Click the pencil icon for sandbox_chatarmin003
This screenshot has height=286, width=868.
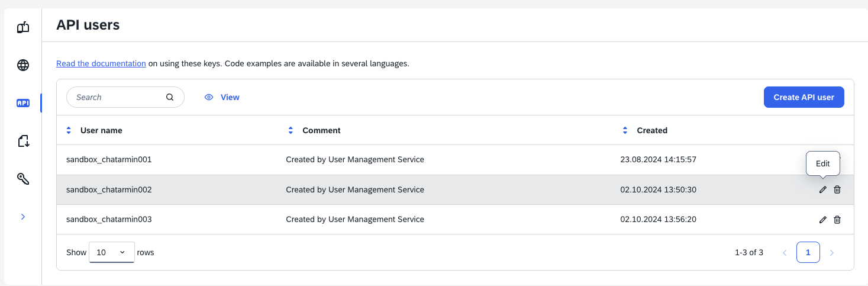822,220
